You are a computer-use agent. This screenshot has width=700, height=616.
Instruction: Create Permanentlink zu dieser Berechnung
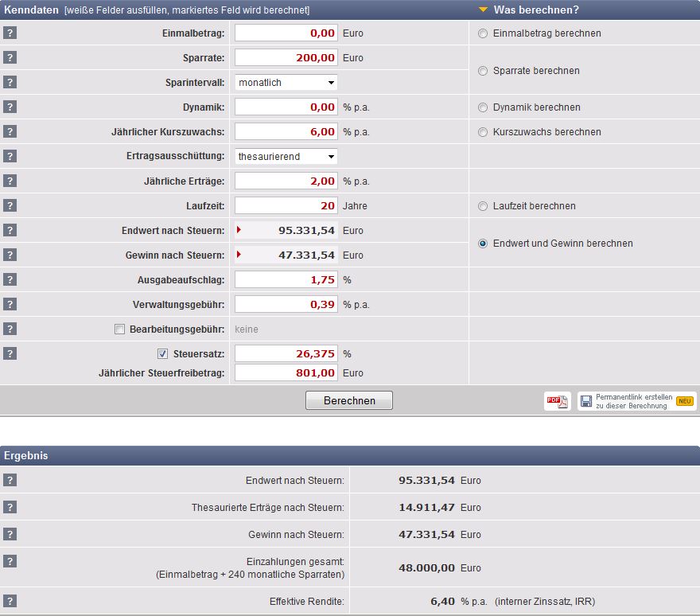[x=636, y=401]
